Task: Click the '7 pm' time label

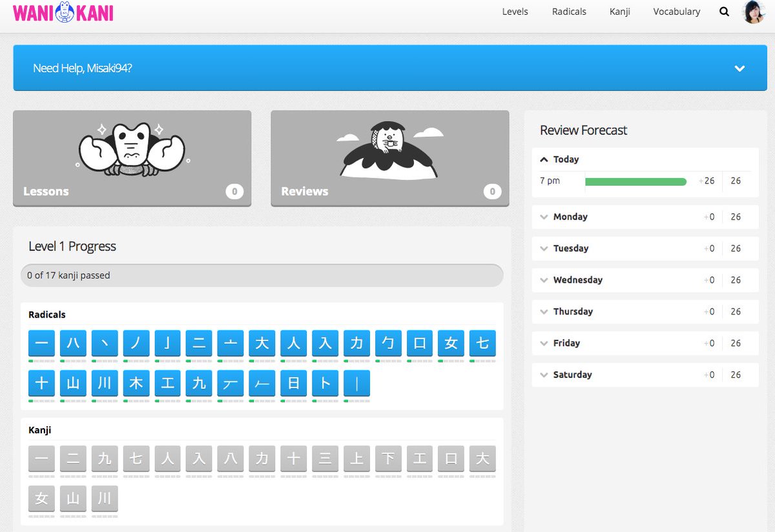Action: click(x=550, y=181)
